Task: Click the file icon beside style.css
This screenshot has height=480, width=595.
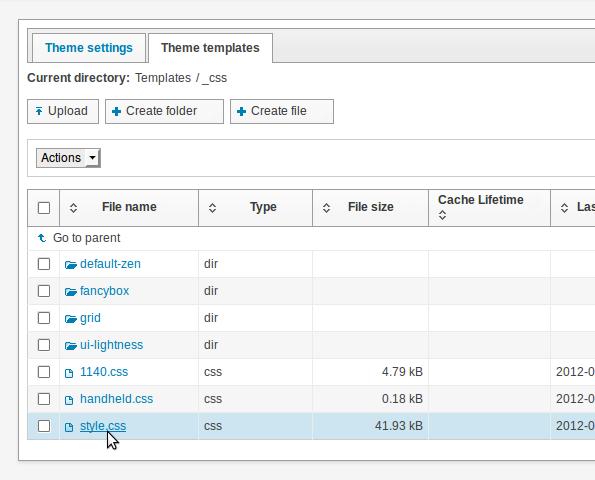Action: click(x=69, y=427)
